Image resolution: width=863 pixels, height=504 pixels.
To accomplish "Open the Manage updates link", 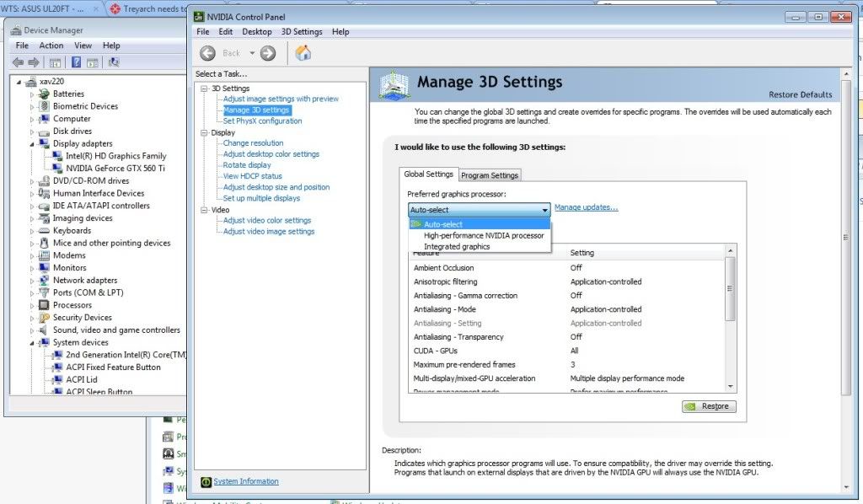I will [586, 207].
